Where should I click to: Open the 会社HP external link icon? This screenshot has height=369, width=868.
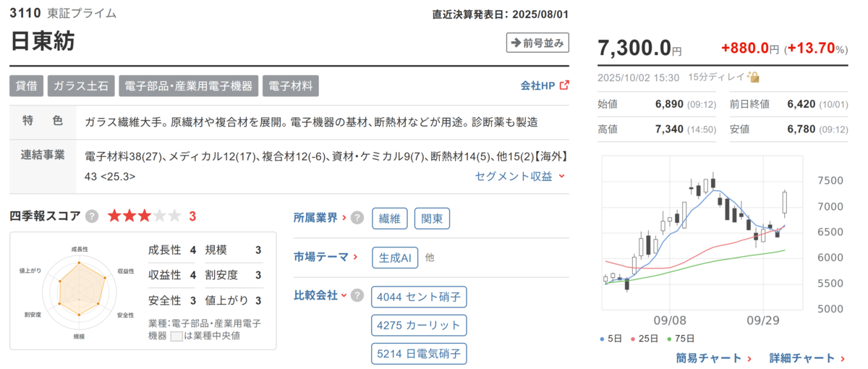click(564, 85)
